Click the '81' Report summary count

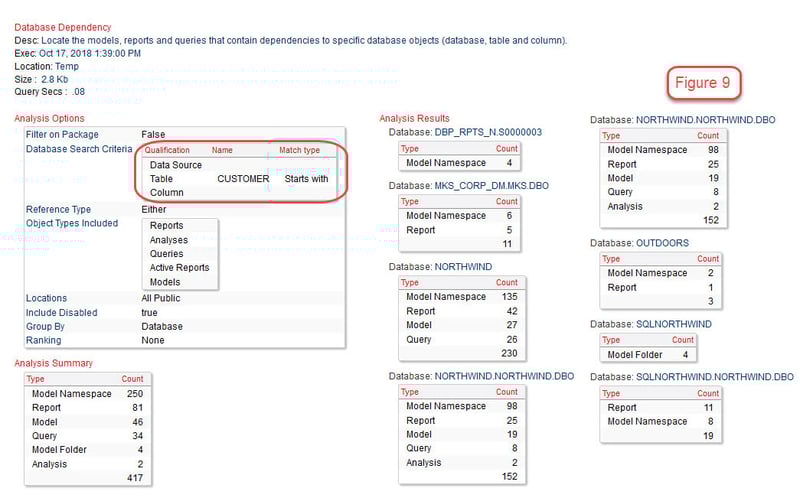[138, 408]
